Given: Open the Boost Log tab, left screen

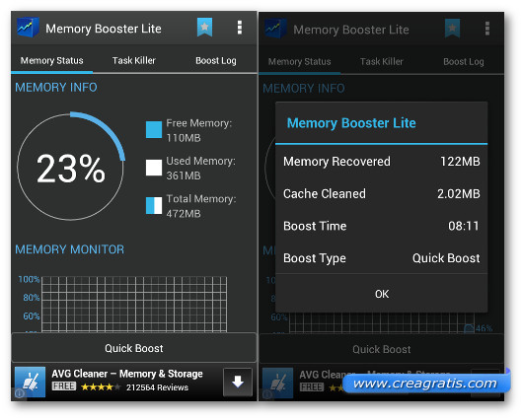Looking at the screenshot, I should click(x=216, y=61).
